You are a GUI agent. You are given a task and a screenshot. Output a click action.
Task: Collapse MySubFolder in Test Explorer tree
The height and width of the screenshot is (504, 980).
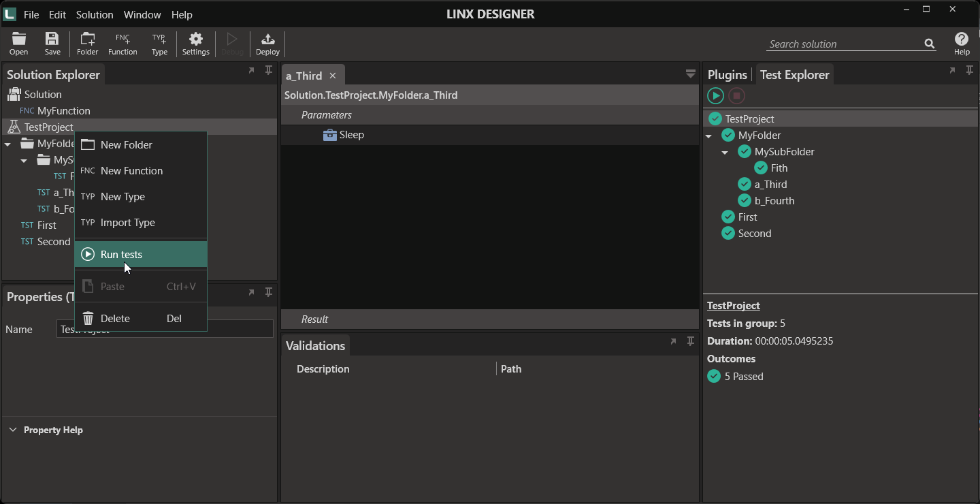point(725,153)
